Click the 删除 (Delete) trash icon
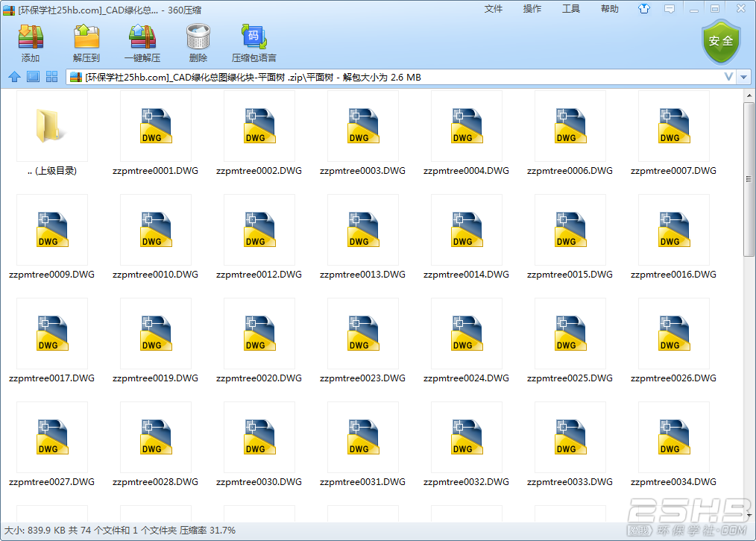The image size is (756, 541). [198, 37]
